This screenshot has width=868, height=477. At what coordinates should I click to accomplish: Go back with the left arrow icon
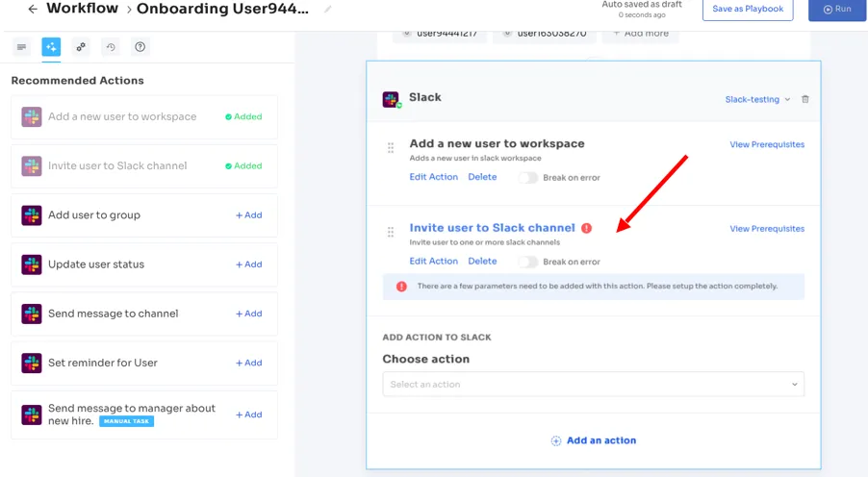coord(33,9)
